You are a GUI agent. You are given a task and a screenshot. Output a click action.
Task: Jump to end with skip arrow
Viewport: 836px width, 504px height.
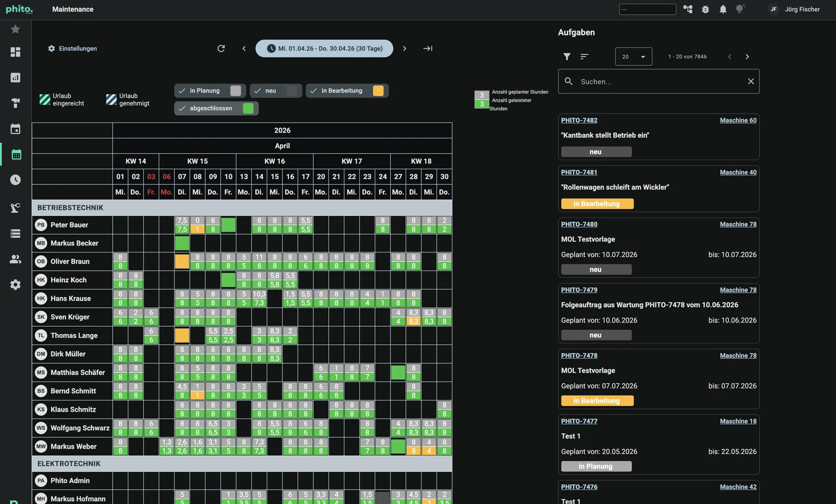428,48
